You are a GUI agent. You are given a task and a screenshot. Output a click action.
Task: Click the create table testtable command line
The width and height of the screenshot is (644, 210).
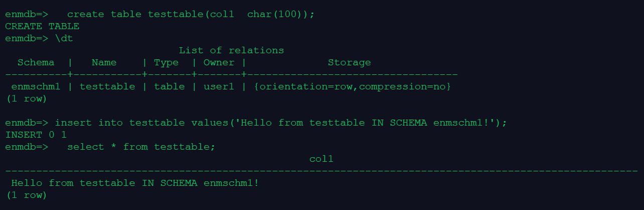pyautogui.click(x=191, y=14)
